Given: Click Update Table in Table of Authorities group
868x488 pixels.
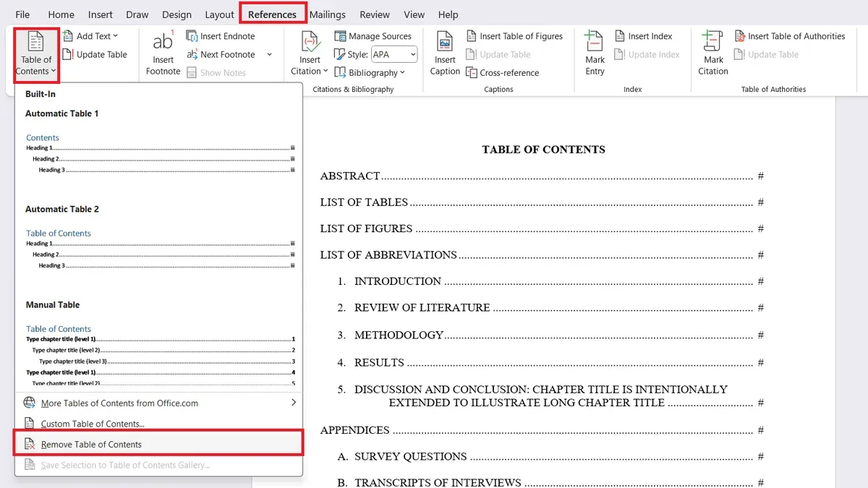Looking at the screenshot, I should click(x=767, y=54).
